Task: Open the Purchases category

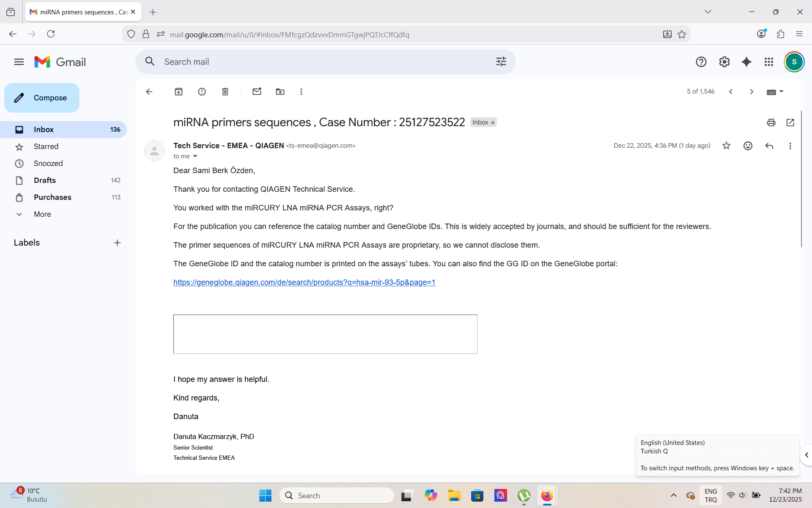Action: point(63,197)
